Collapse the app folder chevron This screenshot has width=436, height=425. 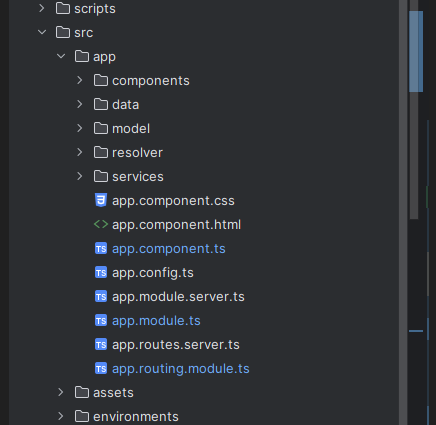pos(61,56)
